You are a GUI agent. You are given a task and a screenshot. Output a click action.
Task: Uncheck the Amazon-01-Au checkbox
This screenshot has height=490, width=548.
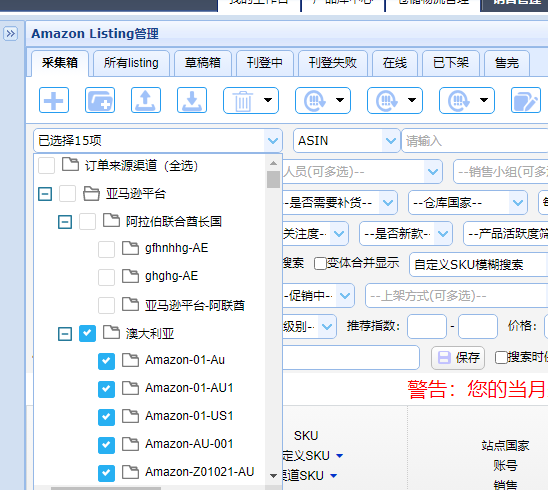[x=106, y=361]
